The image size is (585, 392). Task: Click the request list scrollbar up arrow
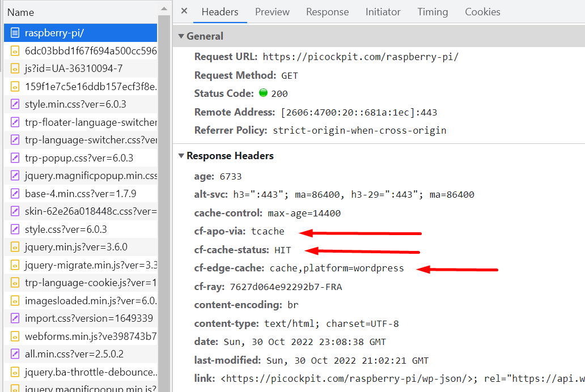164,8
